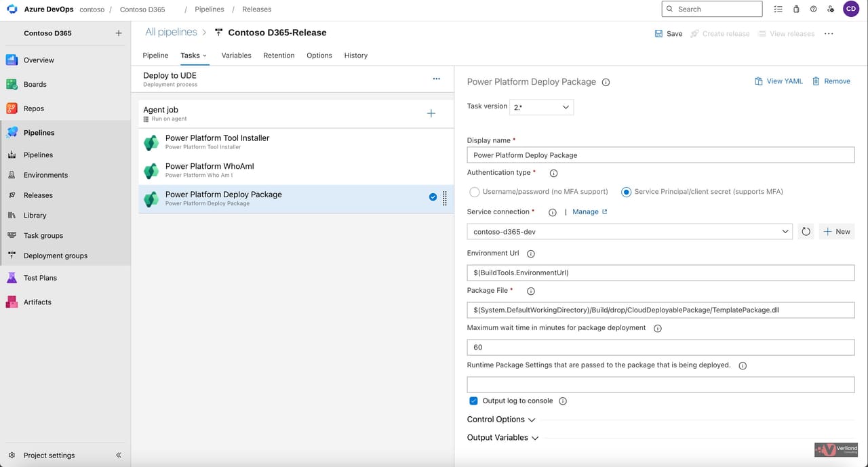Viewport: 868px width, 467px height.
Task: Open the Deploy to UDE ellipsis menu
Action: point(436,79)
